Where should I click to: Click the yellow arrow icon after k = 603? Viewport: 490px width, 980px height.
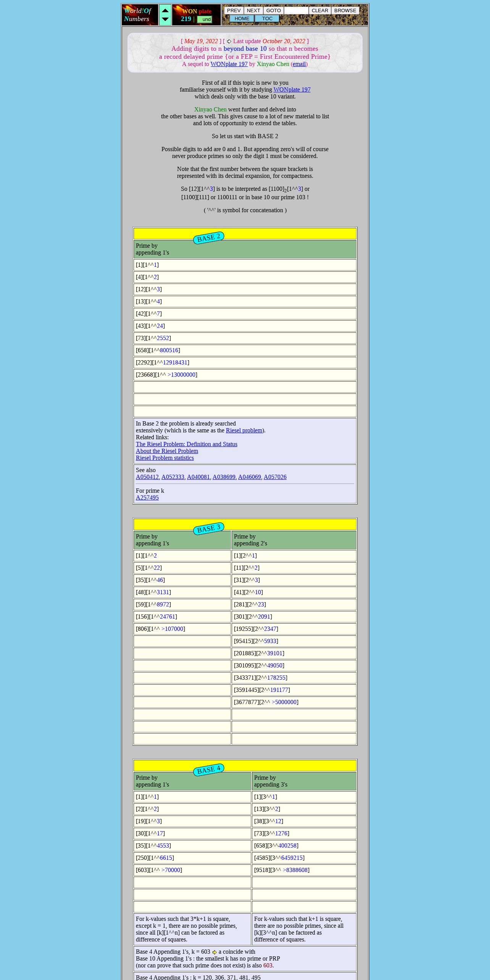pos(214,952)
